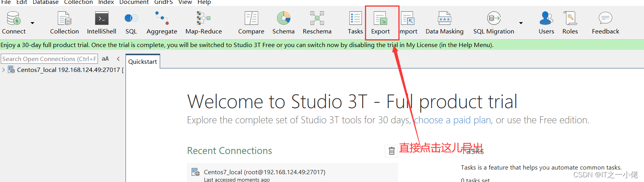Open the Index menu
Screen dimensions: 644x182
click(106, 2)
